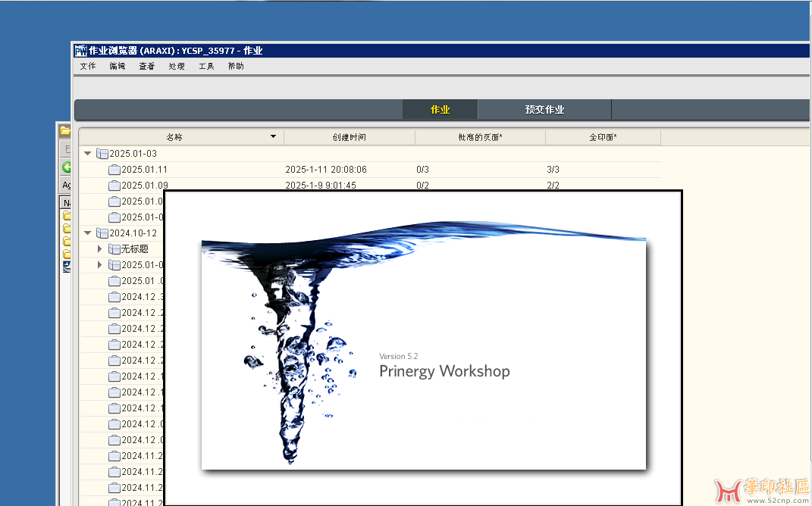812x506 pixels.
Task: Click the group icon beside 2025.01-03
Action: click(102, 154)
